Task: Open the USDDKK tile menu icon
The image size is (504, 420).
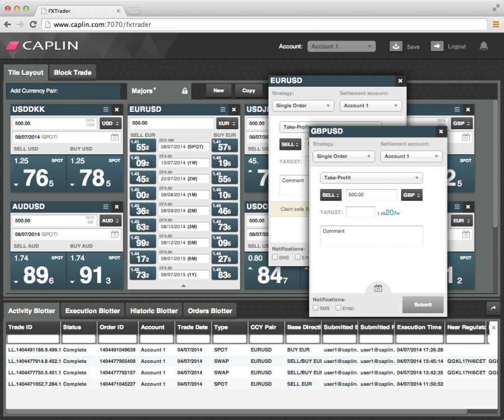Action: [x=106, y=110]
